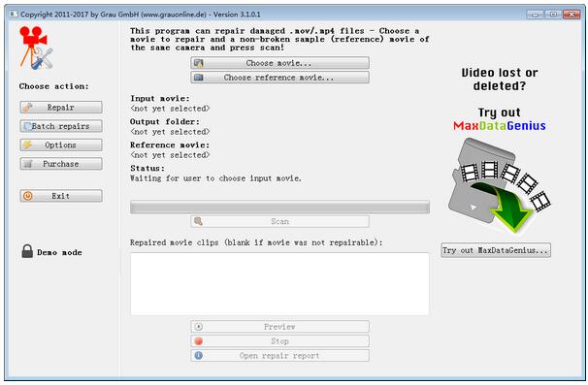
Task: Click 'Video lost or deleted?' heading
Action: (500, 80)
